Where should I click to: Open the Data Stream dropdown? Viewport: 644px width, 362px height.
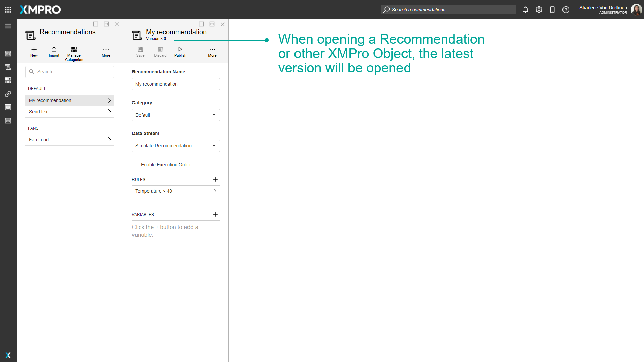pyautogui.click(x=176, y=146)
